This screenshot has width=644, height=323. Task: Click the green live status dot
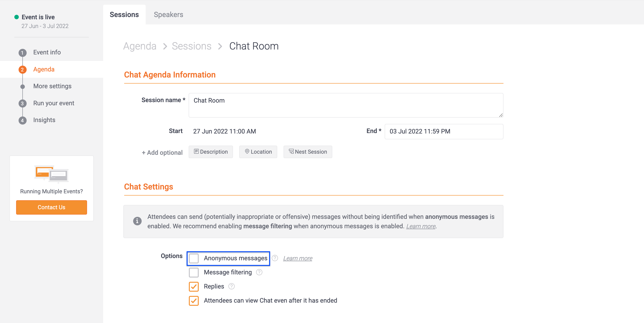click(17, 17)
